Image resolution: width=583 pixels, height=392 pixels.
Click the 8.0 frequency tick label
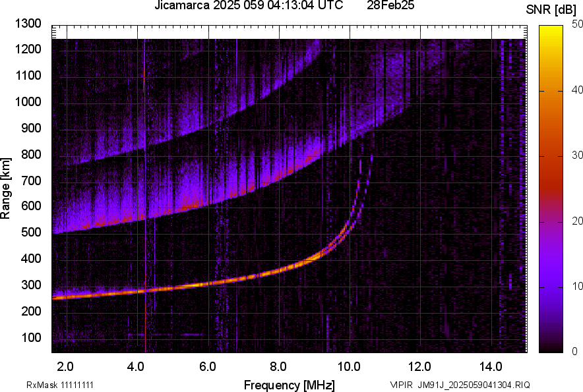tap(278, 366)
